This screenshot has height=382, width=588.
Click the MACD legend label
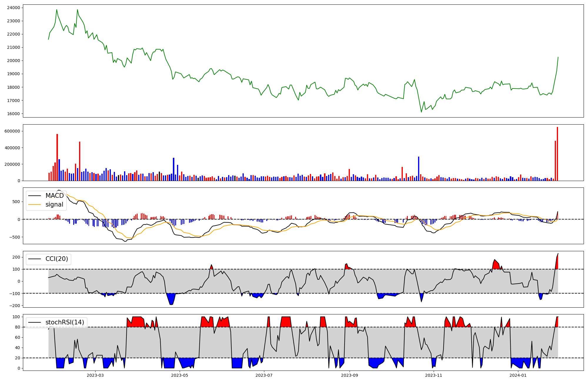coord(54,196)
